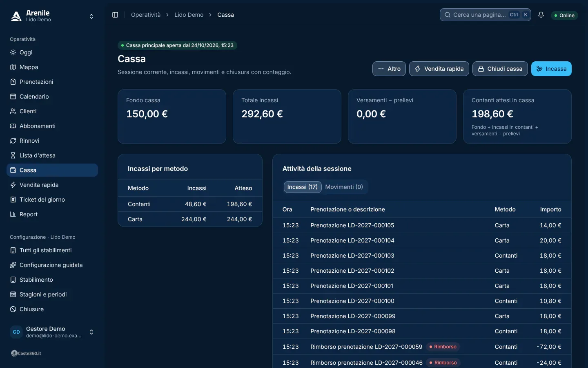
Task: Click the Incassa button
Action: [x=551, y=69]
